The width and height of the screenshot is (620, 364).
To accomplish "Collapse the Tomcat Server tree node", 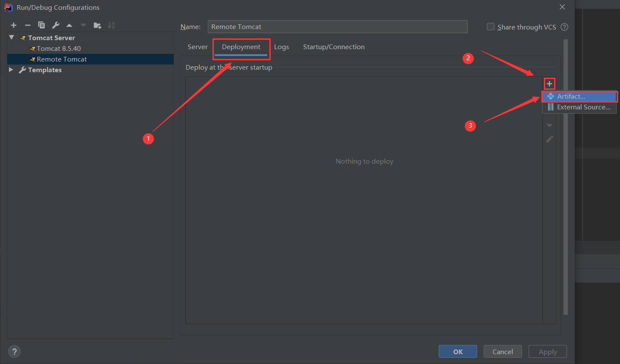I will [x=12, y=38].
